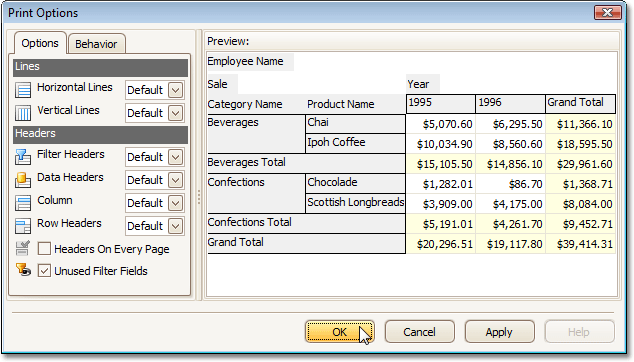Click the $8,084.00 cell
This screenshot has width=634, height=362.
click(x=581, y=204)
